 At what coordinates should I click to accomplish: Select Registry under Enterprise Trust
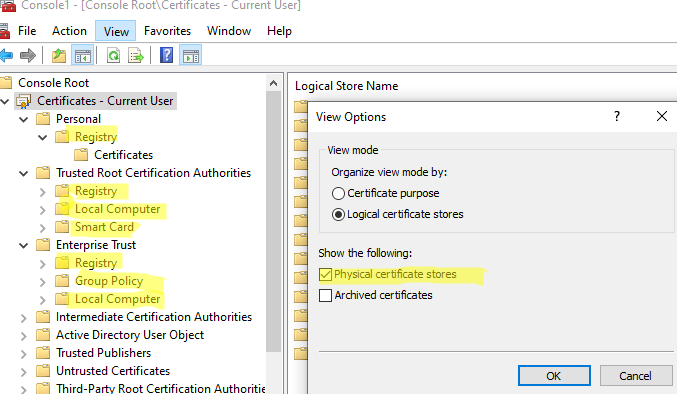96,263
